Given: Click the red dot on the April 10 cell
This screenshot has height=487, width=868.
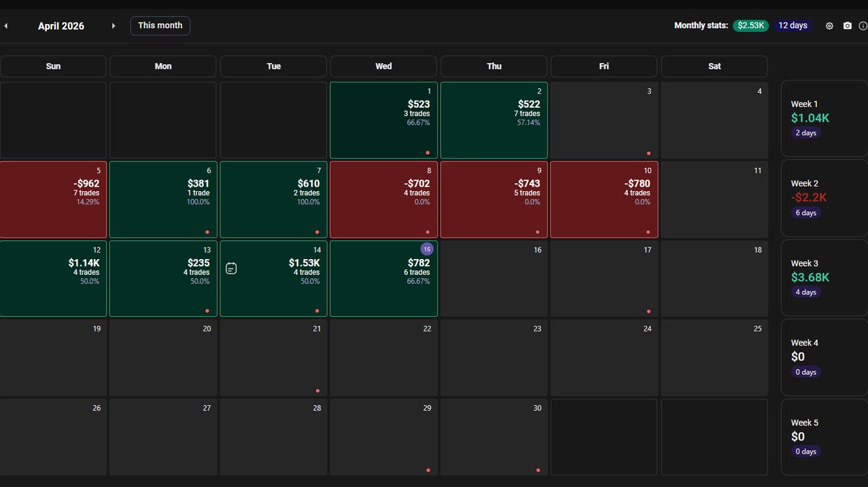Looking at the screenshot, I should (x=649, y=232).
